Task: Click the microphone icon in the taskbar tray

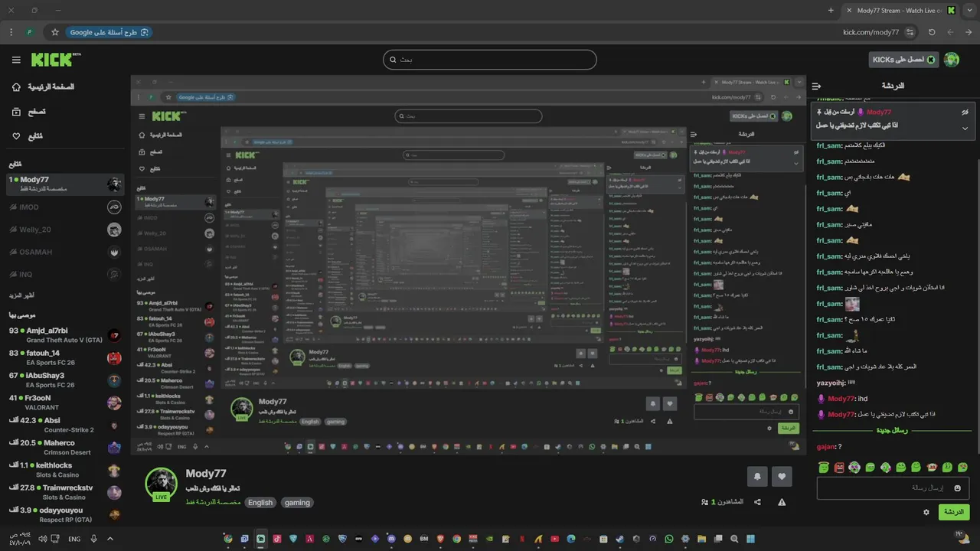Action: (x=93, y=539)
